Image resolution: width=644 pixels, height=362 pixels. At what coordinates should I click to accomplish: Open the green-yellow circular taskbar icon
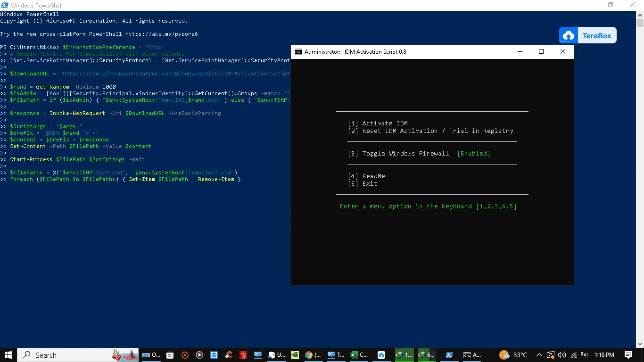tap(295, 355)
